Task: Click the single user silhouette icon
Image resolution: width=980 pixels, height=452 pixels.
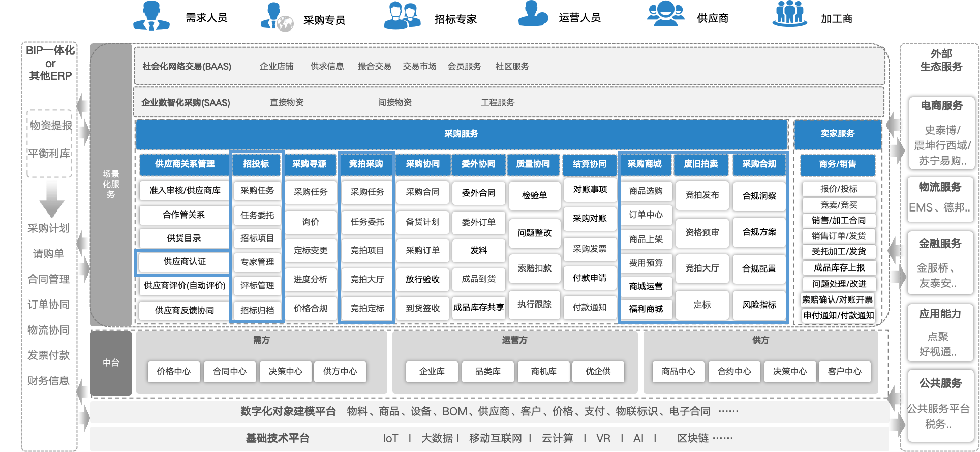Action: click(532, 14)
